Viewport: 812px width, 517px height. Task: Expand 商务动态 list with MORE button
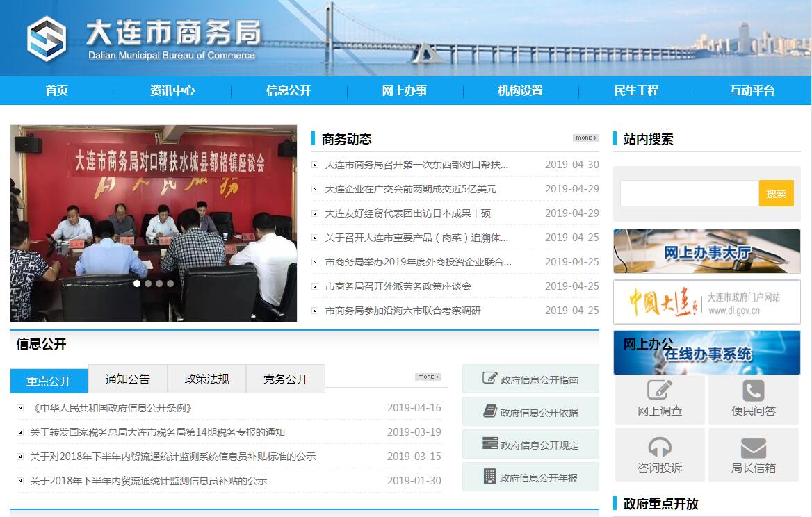(x=585, y=138)
